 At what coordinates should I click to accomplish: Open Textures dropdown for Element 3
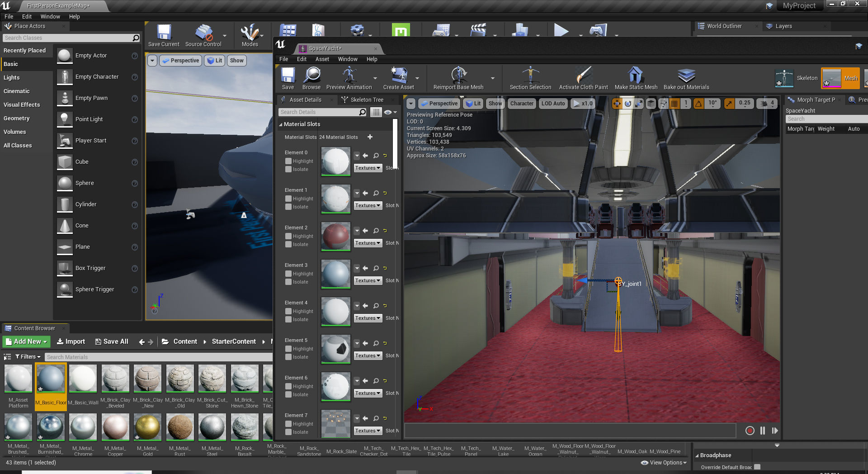368,280
